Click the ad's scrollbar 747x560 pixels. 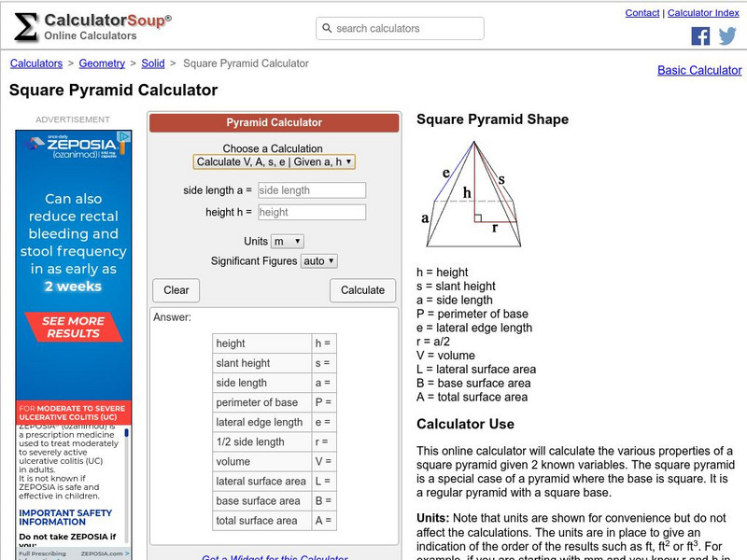pos(127,485)
